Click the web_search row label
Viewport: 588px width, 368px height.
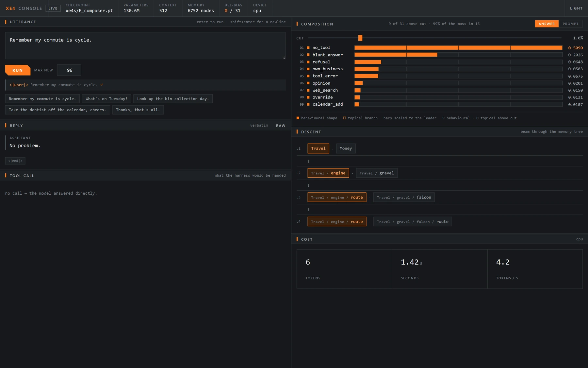pos(325,90)
